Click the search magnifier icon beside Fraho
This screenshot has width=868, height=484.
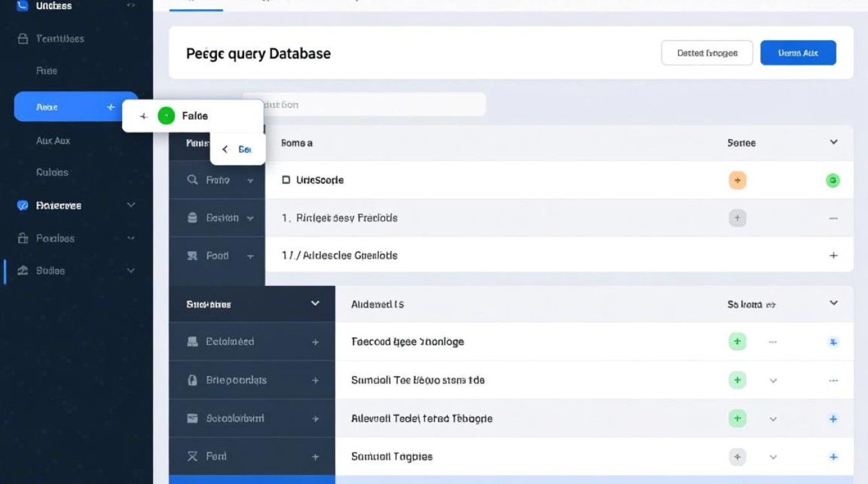pyautogui.click(x=192, y=180)
